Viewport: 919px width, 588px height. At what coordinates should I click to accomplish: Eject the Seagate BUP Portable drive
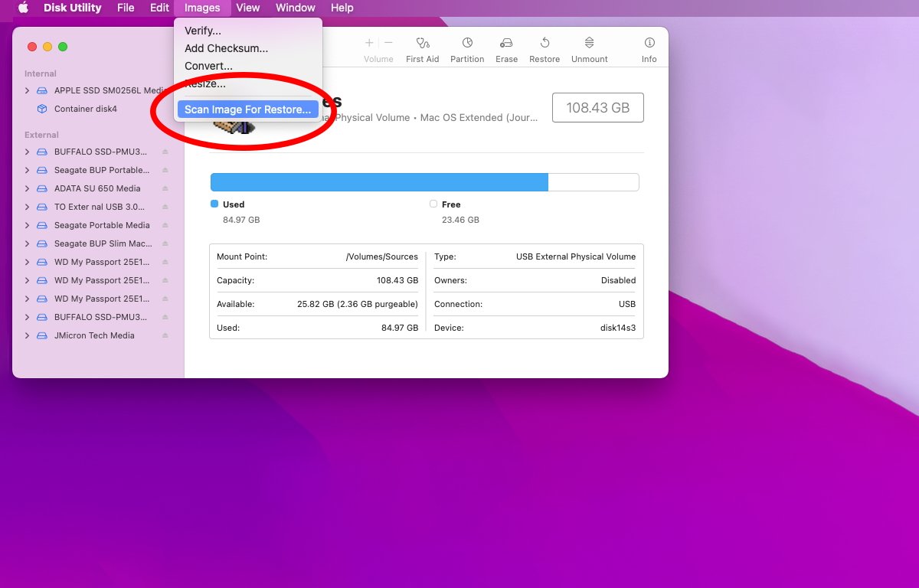165,170
